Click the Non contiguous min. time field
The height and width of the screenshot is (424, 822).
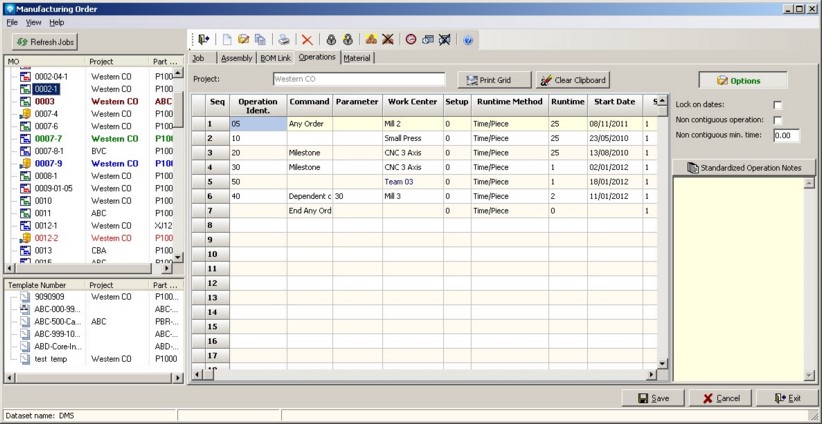tap(786, 135)
